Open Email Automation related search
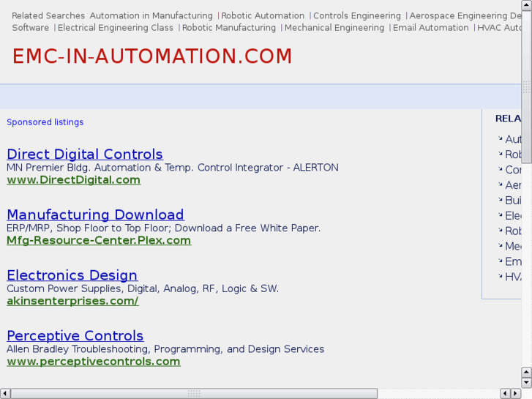Viewport: 532px width, 399px height. click(430, 28)
